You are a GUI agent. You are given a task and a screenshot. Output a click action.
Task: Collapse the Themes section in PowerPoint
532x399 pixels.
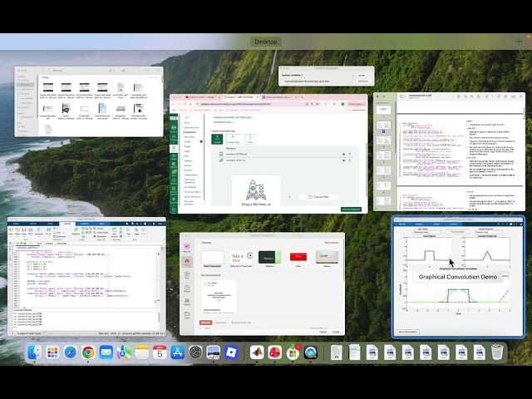click(199, 243)
